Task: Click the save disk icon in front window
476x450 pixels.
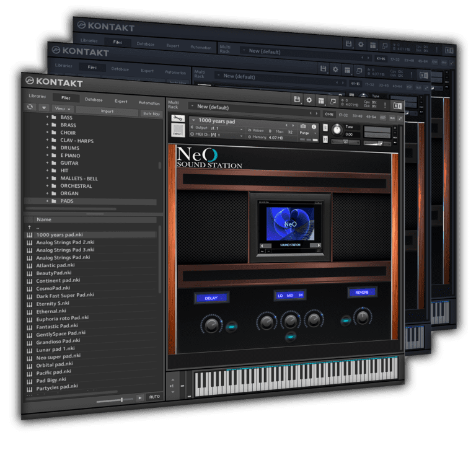Action: click(x=297, y=99)
